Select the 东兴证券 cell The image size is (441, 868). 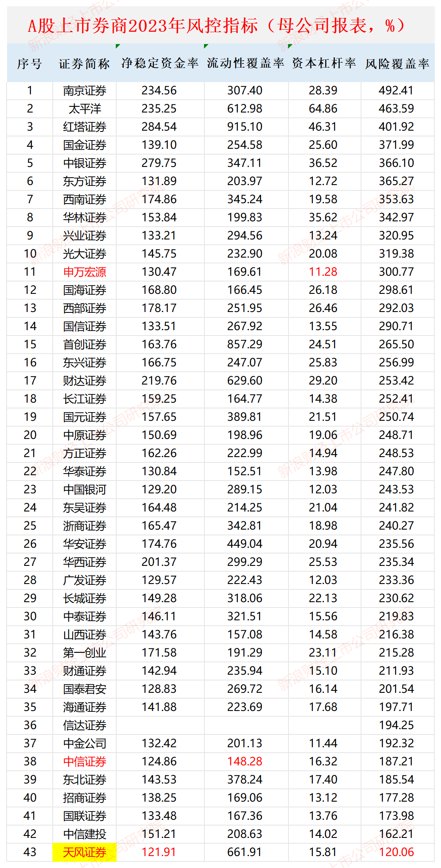pyautogui.click(x=84, y=363)
